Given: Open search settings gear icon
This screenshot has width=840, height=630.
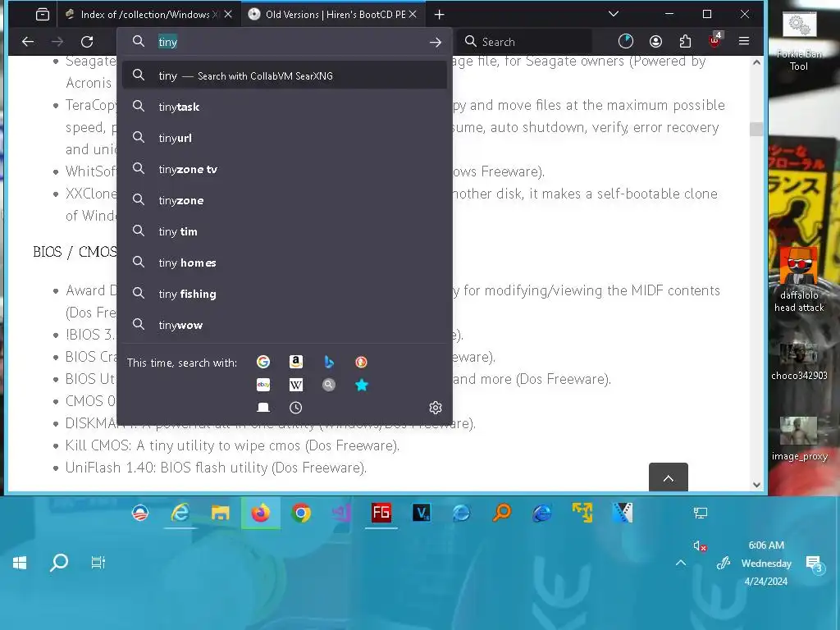Looking at the screenshot, I should 436,408.
